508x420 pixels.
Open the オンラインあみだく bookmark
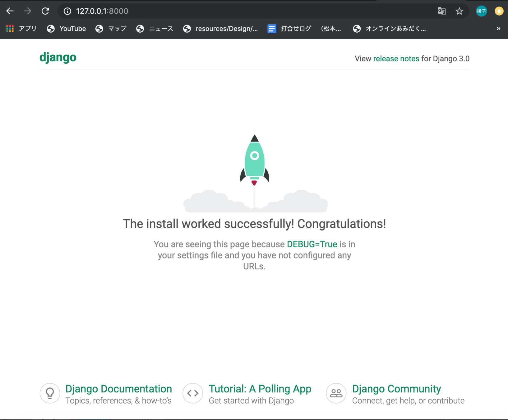[x=390, y=29]
